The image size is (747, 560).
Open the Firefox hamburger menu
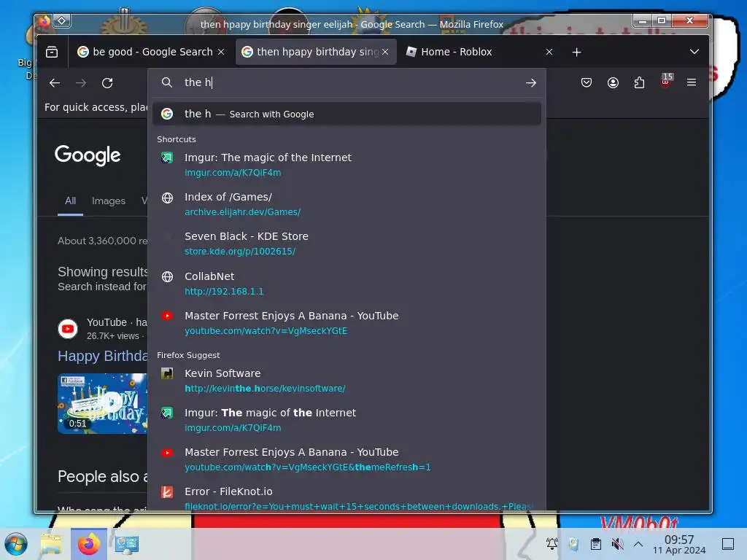tap(692, 82)
